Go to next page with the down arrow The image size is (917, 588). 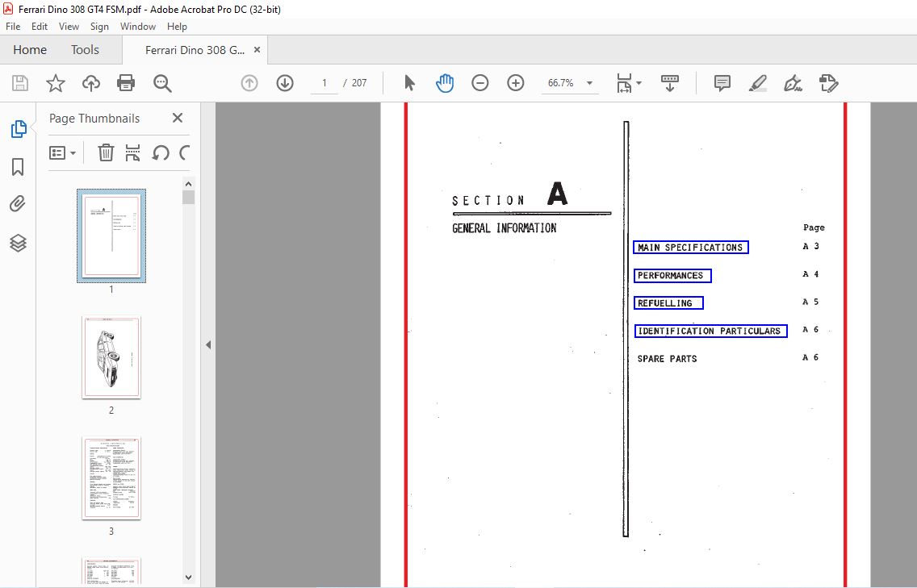coord(285,83)
